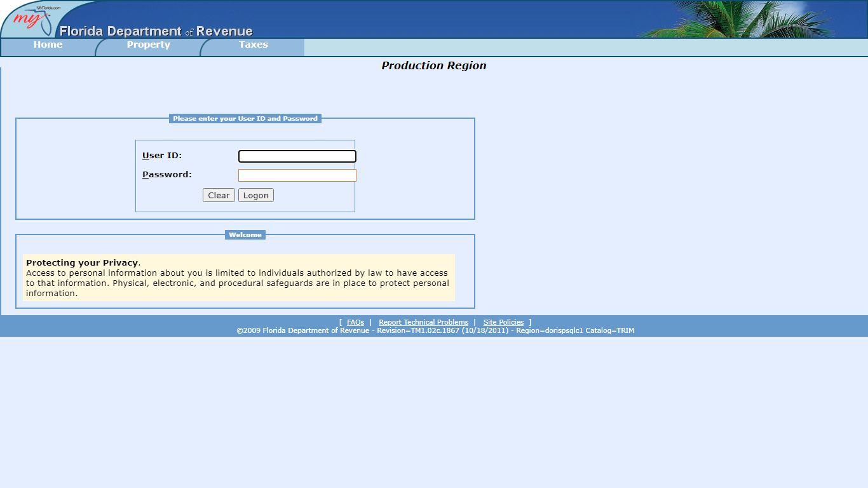Click the 'Protecting your Privacy' heading
Image resolution: width=868 pixels, height=488 pixels.
tap(82, 262)
